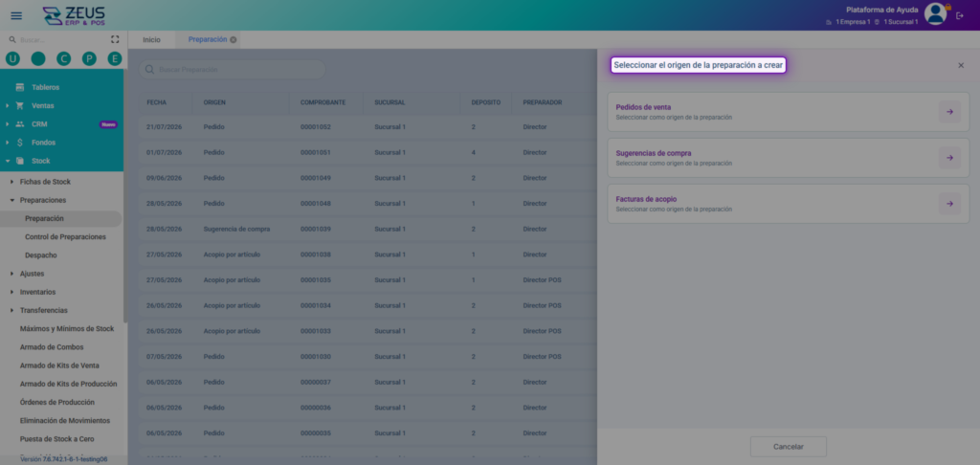Viewport: 980px width, 465px height.
Task: Close the origin selection panel
Action: point(961,66)
